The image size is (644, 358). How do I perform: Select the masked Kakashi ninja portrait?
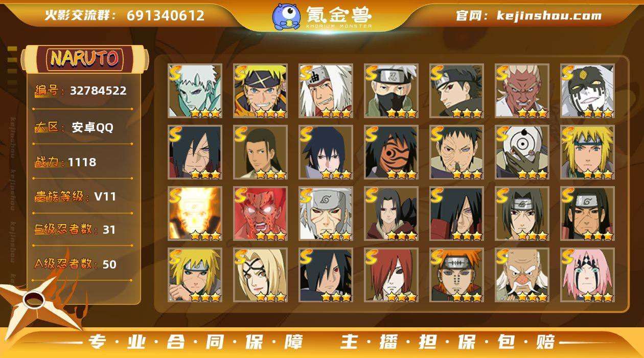392,91
